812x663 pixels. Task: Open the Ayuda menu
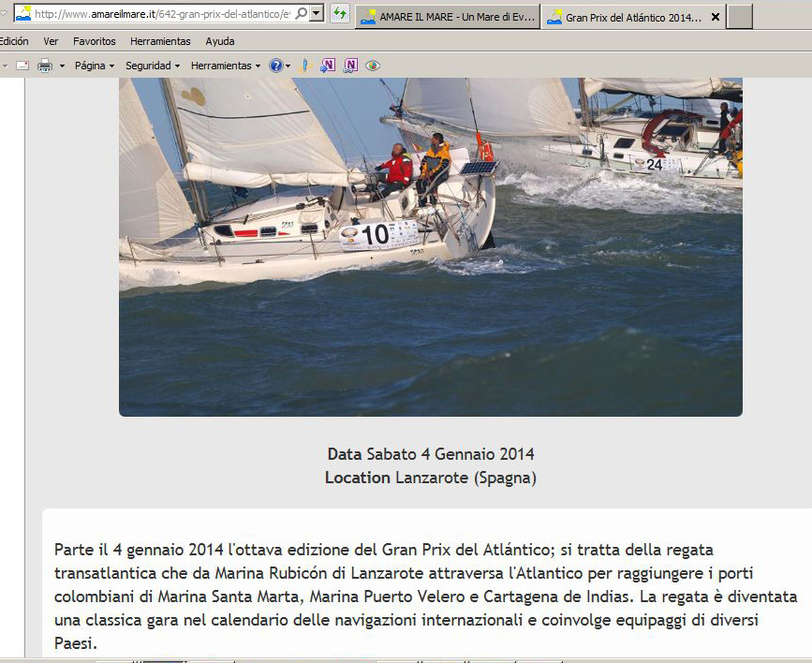coord(220,41)
